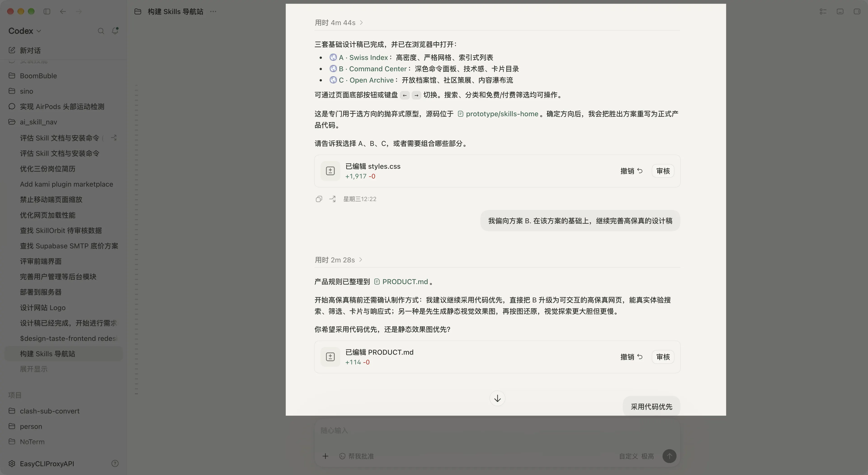This screenshot has width=868, height=475.
Task: Open the 自定义 极高 model selector
Action: tap(636, 456)
